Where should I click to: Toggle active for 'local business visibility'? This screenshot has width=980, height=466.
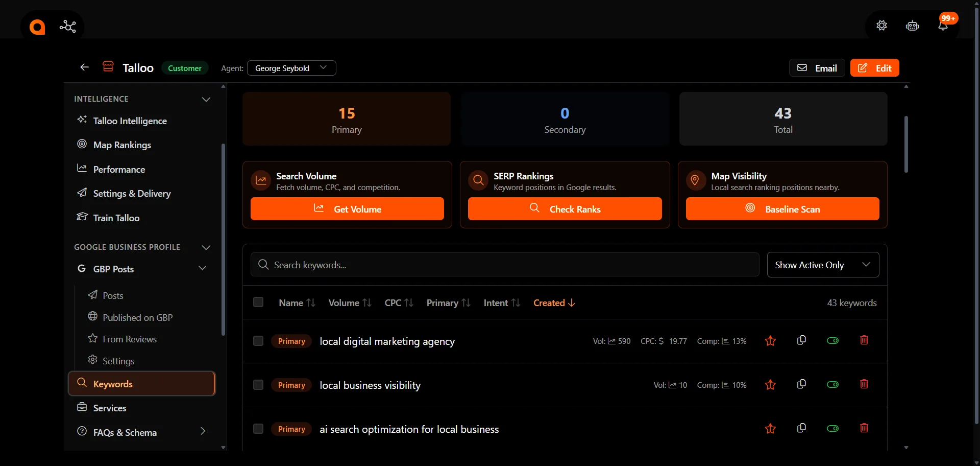(832, 385)
